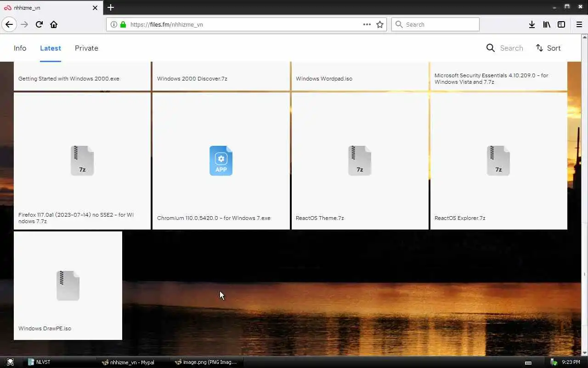Click the ReactOS Explorer 7z archive icon
This screenshot has height=368, width=588.
498,161
